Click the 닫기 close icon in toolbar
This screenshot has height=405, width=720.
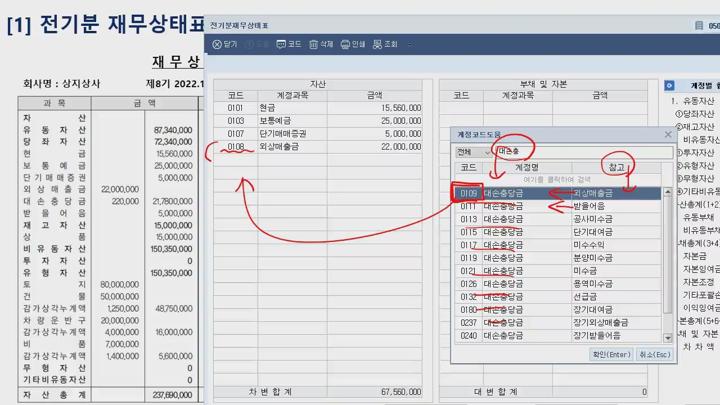coord(217,44)
